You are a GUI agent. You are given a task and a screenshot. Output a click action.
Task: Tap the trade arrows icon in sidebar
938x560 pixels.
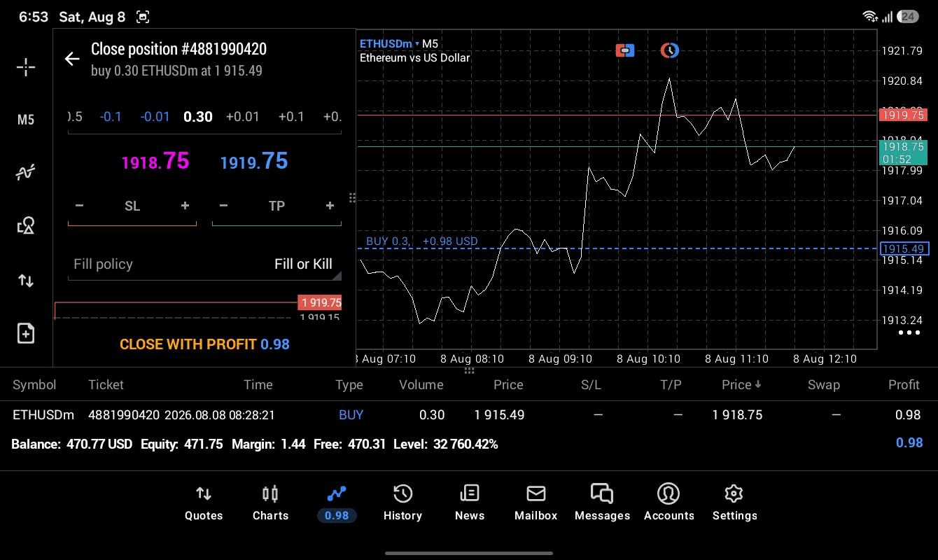(x=26, y=281)
